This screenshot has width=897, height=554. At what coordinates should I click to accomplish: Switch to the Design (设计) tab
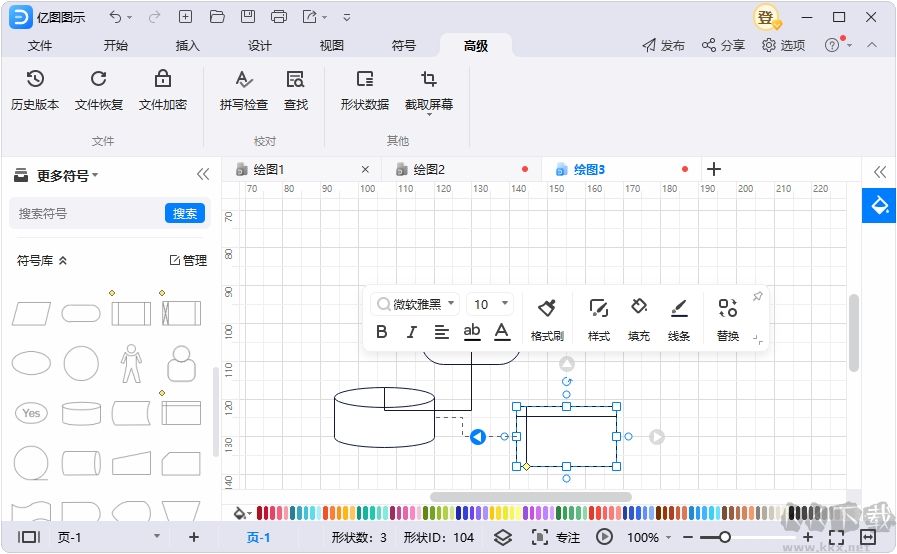click(259, 45)
